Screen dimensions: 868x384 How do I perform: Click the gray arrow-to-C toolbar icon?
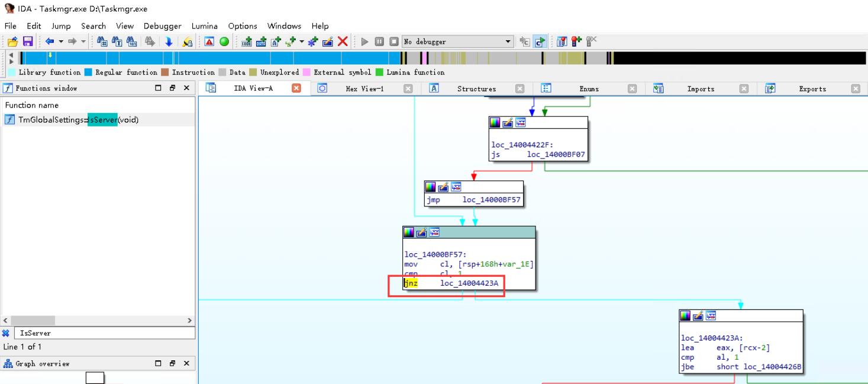coord(524,41)
